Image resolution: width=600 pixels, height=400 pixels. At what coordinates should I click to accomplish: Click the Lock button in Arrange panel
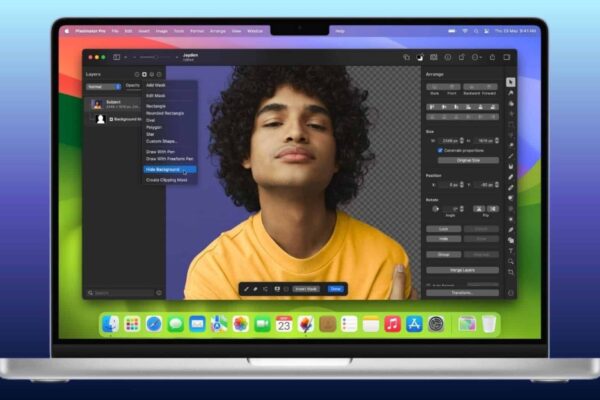coord(443,229)
